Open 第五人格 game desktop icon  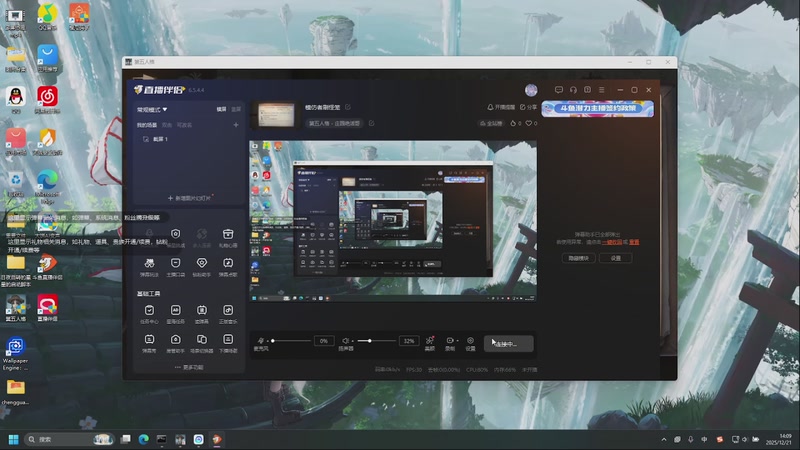pyautogui.click(x=16, y=308)
